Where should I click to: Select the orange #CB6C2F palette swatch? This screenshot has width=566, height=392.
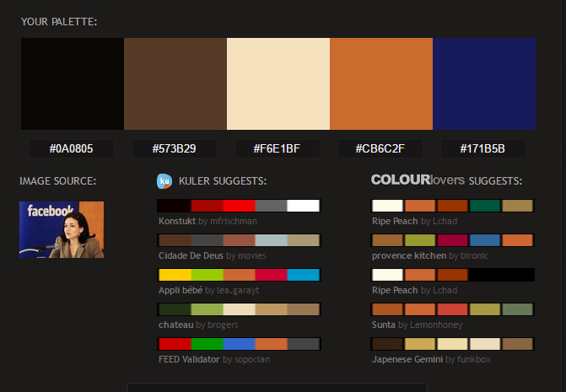point(380,83)
